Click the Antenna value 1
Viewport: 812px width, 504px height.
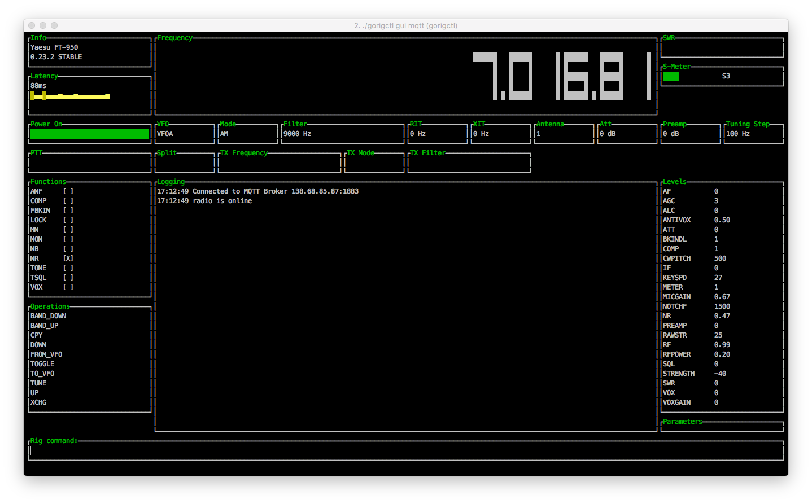(539, 134)
